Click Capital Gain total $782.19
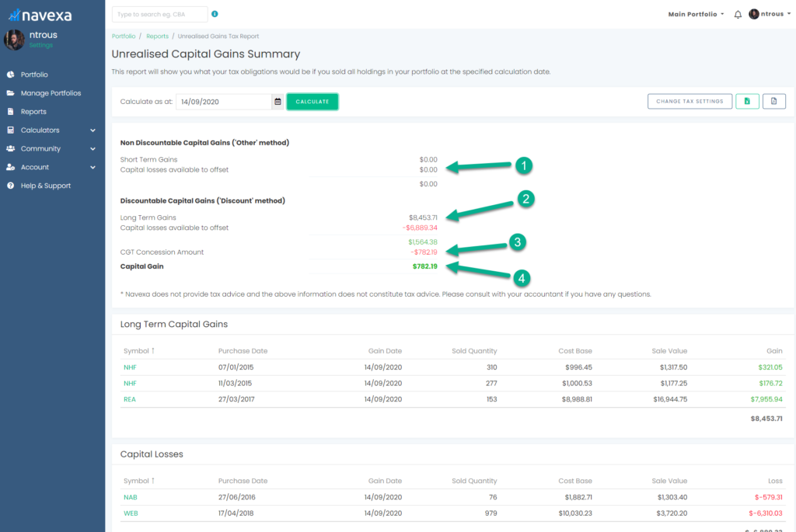Image resolution: width=796 pixels, height=532 pixels. [425, 266]
